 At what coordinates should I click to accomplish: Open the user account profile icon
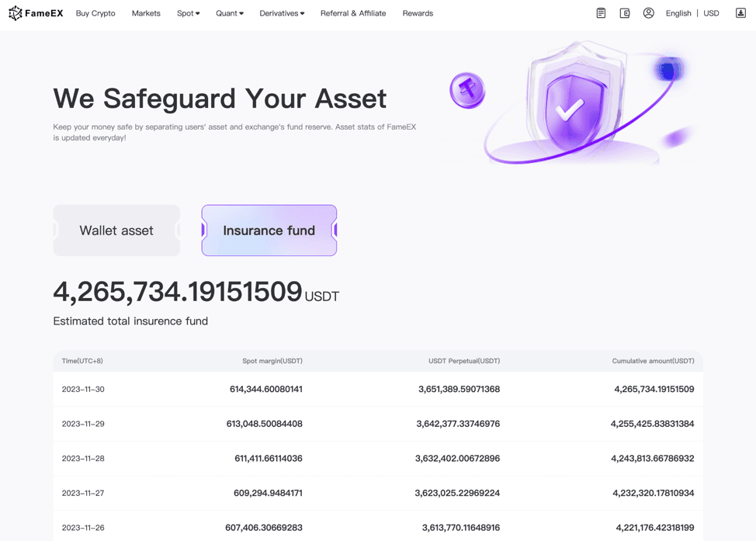(649, 13)
